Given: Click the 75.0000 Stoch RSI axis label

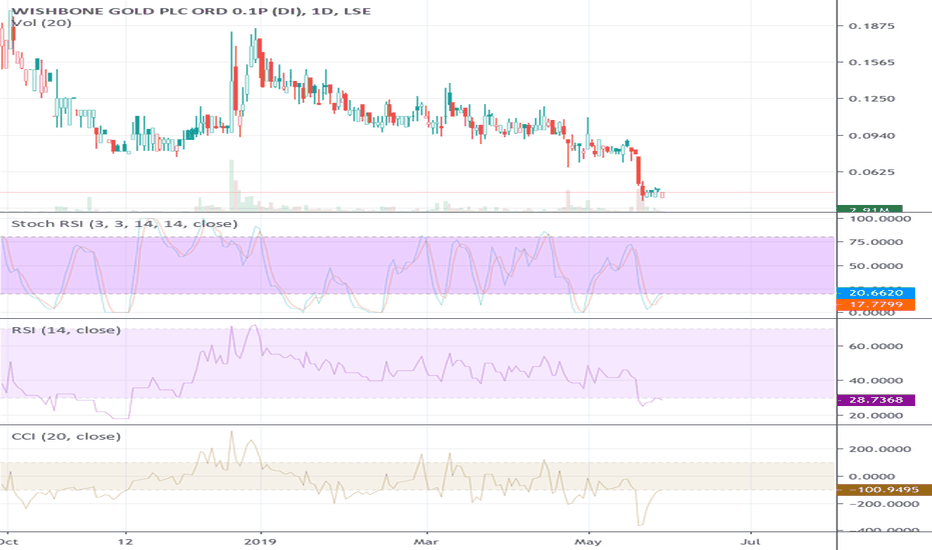Looking at the screenshot, I should coord(876,242).
